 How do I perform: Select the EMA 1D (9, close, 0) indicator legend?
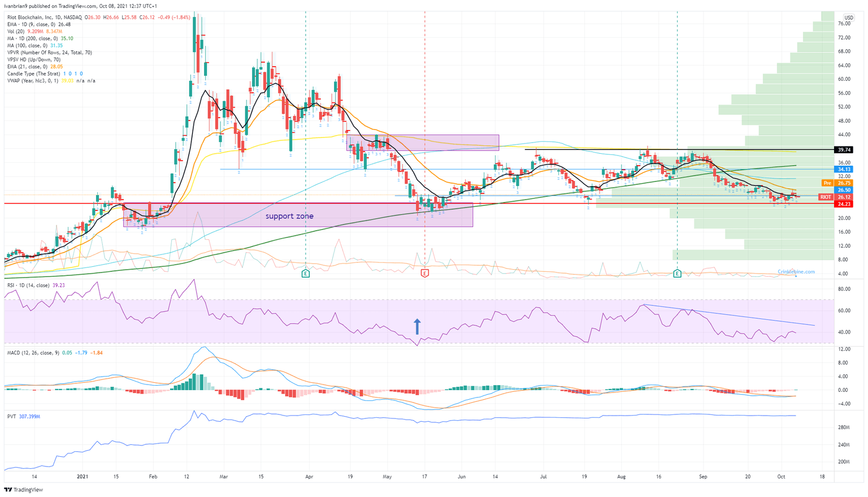click(x=39, y=24)
